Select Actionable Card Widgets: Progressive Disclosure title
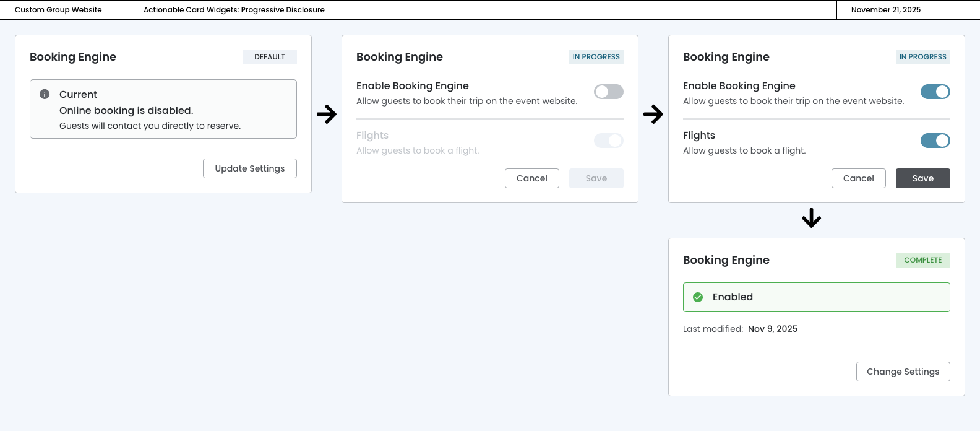The width and height of the screenshot is (980, 431). click(234, 10)
